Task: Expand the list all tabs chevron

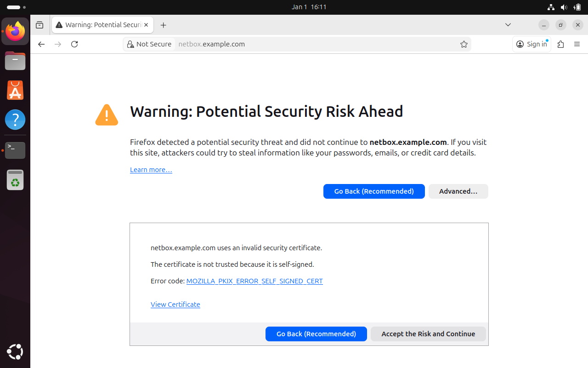Action: pyautogui.click(x=508, y=25)
